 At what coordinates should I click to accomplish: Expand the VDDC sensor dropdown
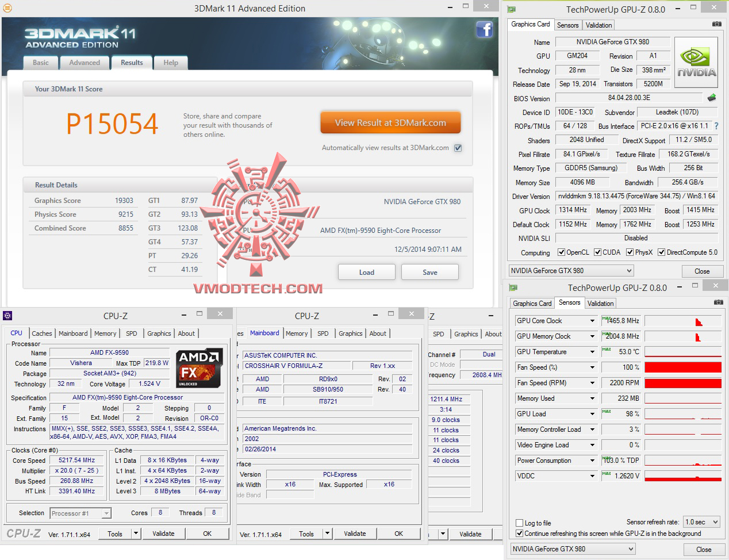point(592,476)
